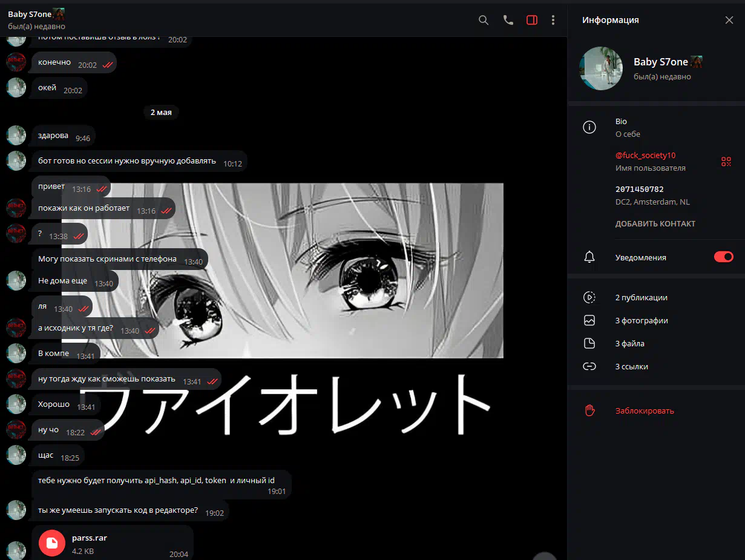Click the sender avatar beside 'здарова'
The height and width of the screenshot is (560, 745).
coord(16,135)
